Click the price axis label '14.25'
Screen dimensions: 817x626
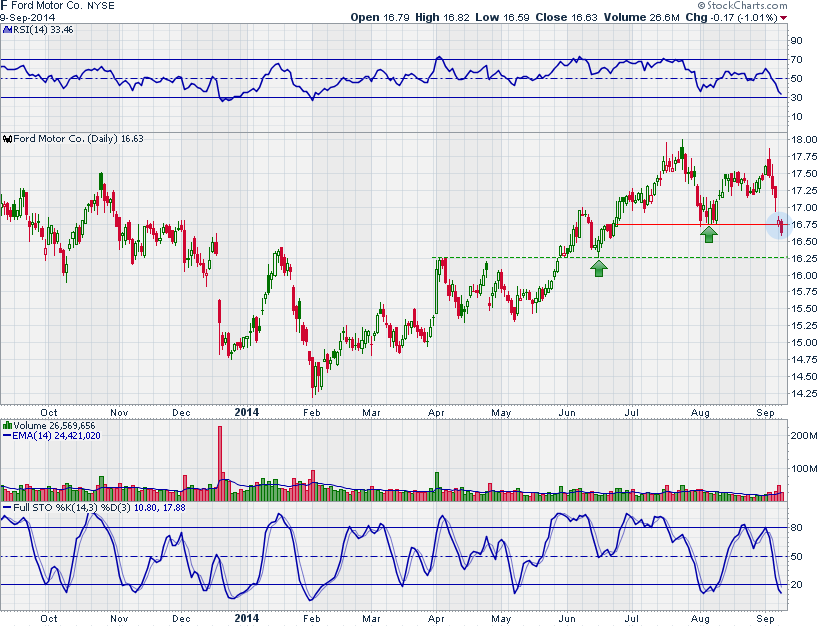click(803, 394)
